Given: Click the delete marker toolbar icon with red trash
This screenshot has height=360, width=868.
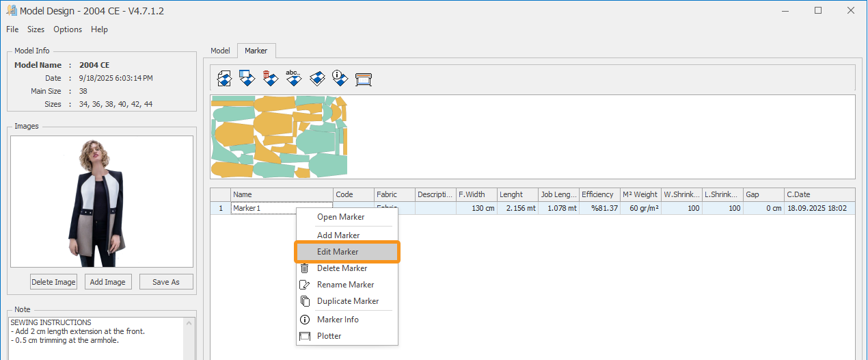Looking at the screenshot, I should [x=271, y=78].
